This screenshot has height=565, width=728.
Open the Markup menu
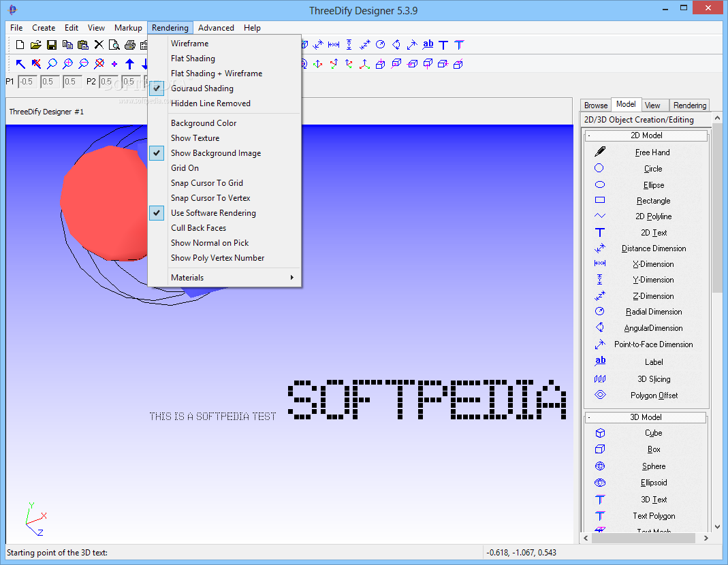click(x=128, y=28)
